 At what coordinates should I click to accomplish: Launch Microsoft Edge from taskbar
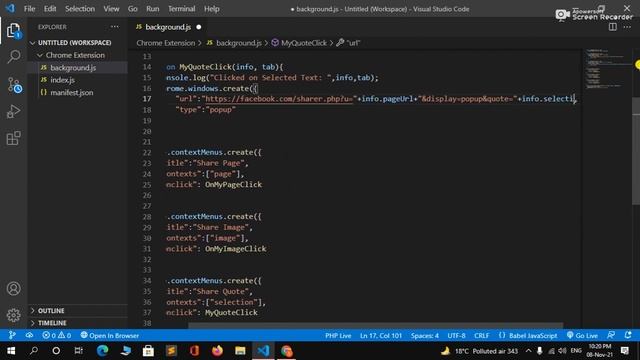pos(102,351)
